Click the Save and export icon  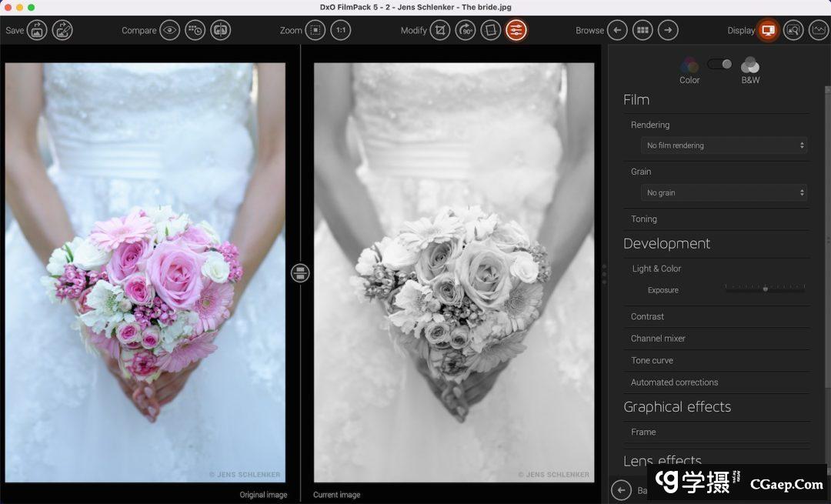[62, 31]
